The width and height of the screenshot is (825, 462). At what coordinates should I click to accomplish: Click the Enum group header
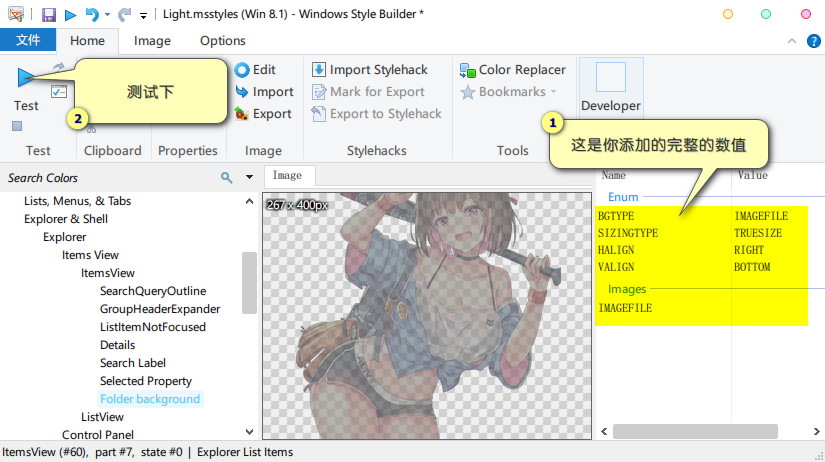[623, 197]
